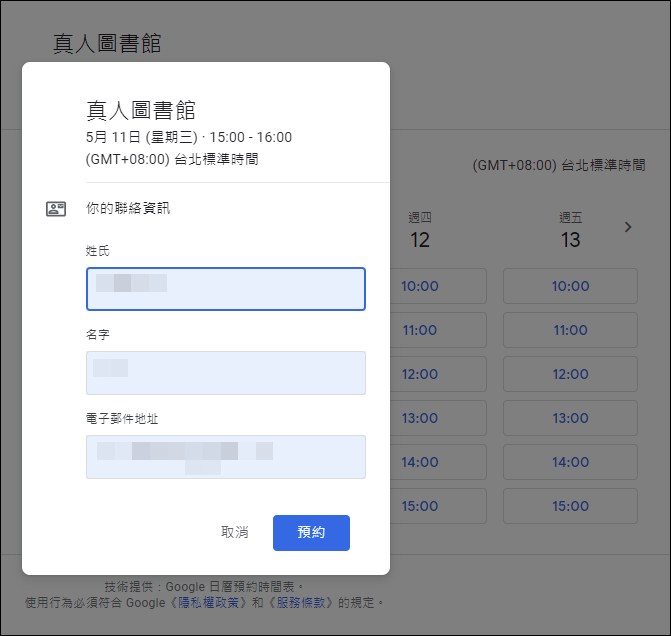Select the 10:00 slot on Thursday 12

click(x=437, y=286)
